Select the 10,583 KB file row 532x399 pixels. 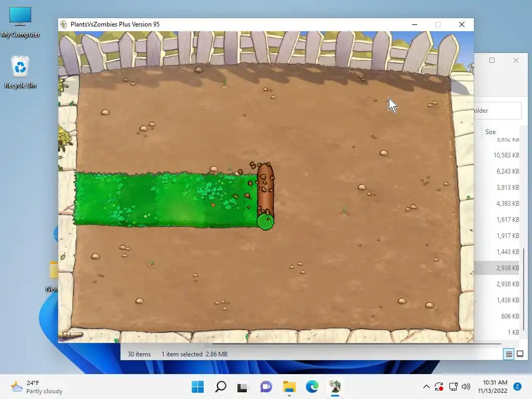coord(497,155)
